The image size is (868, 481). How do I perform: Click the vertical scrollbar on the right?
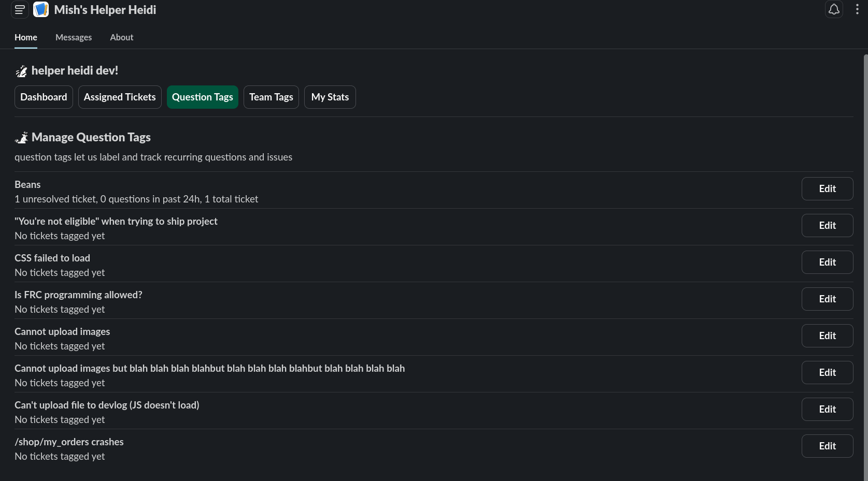[865, 259]
